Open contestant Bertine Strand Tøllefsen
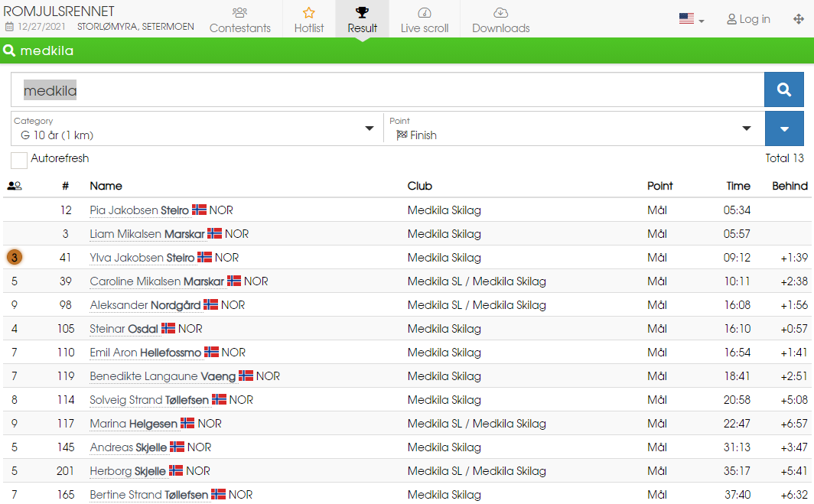Viewport: 814px width, 504px height. pos(148,495)
